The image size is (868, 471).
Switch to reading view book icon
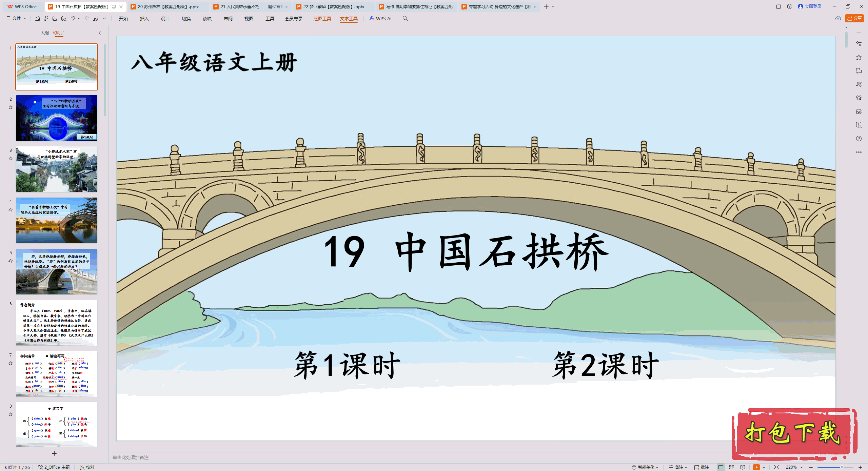pos(743,467)
